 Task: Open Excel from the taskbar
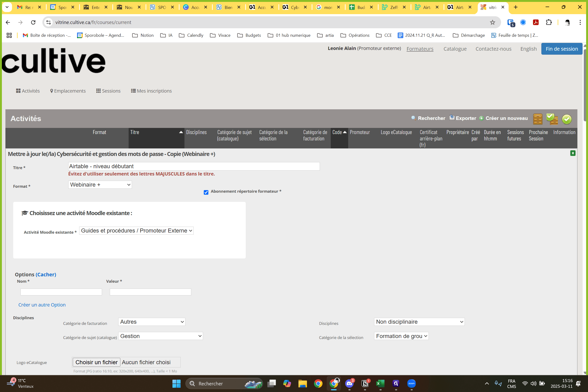380,383
